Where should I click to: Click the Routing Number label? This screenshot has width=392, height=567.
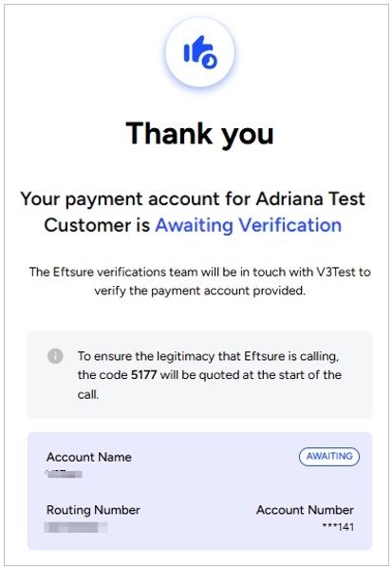93,510
